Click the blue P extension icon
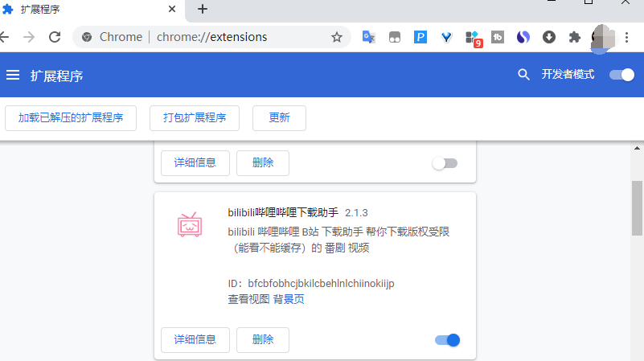Viewport: 644px width, 361px height. tap(420, 37)
